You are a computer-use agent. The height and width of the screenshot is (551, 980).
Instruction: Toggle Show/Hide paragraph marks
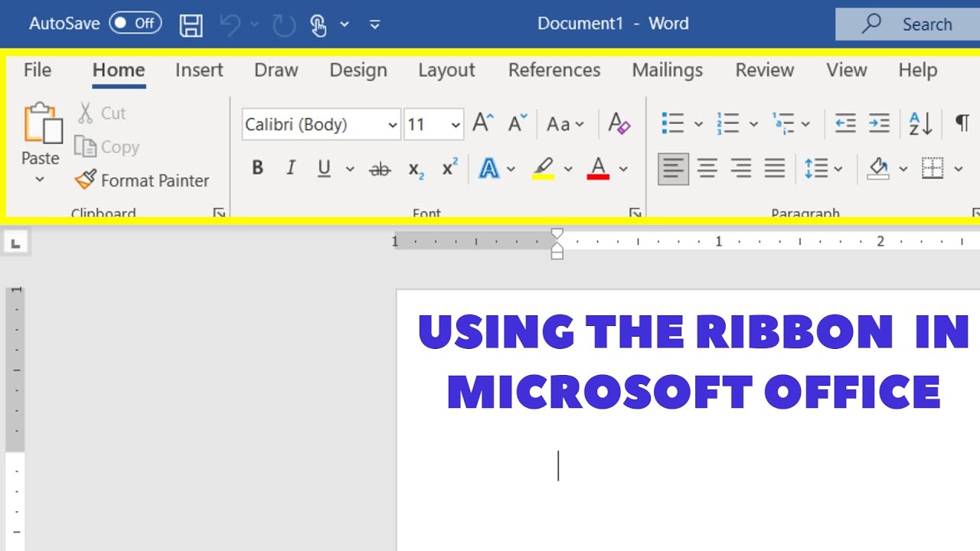[962, 123]
